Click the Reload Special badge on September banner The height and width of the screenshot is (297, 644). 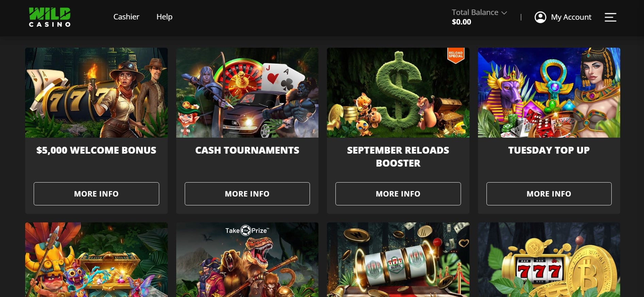click(x=456, y=55)
